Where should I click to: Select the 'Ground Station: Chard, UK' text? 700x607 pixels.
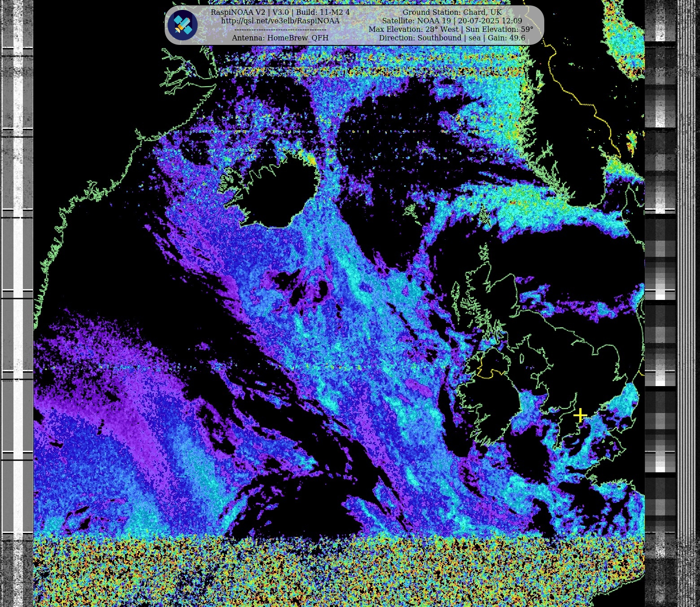point(452,13)
